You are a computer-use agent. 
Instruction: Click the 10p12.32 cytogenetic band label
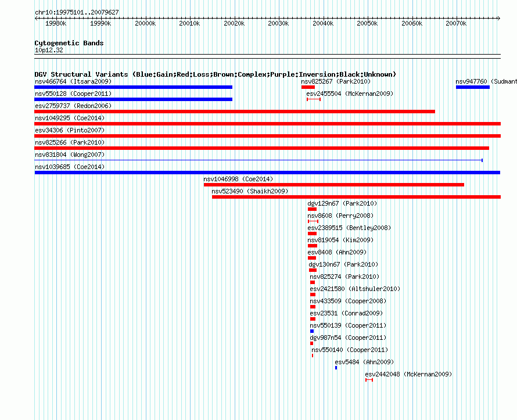(x=49, y=50)
